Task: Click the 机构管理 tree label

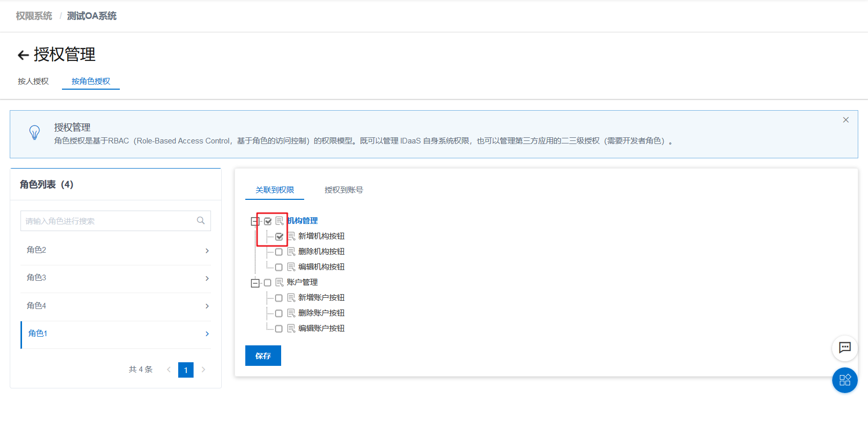Action: point(302,221)
